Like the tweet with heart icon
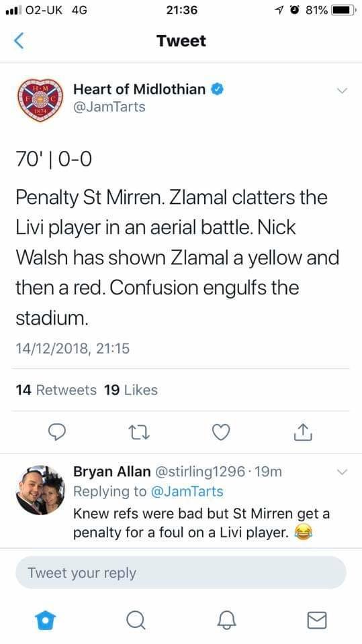The image size is (362, 644). 221,433
